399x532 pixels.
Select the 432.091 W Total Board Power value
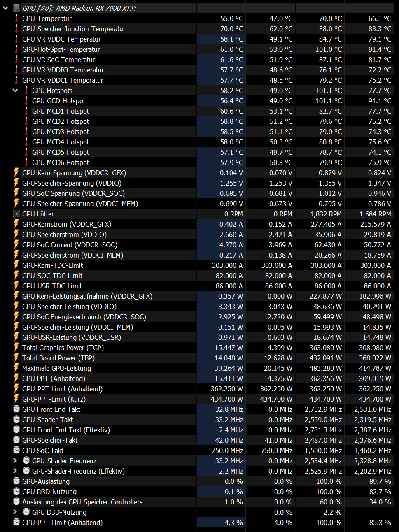325,358
